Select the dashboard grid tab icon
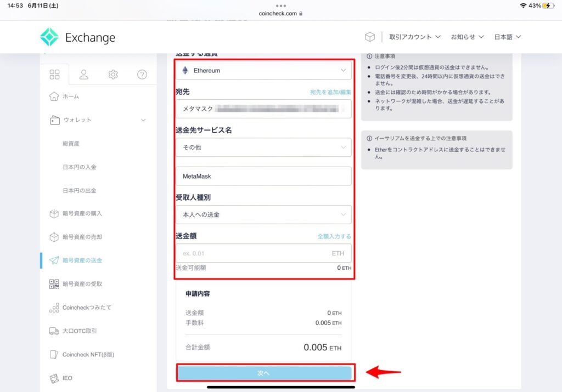The height and width of the screenshot is (392, 562). [x=54, y=75]
